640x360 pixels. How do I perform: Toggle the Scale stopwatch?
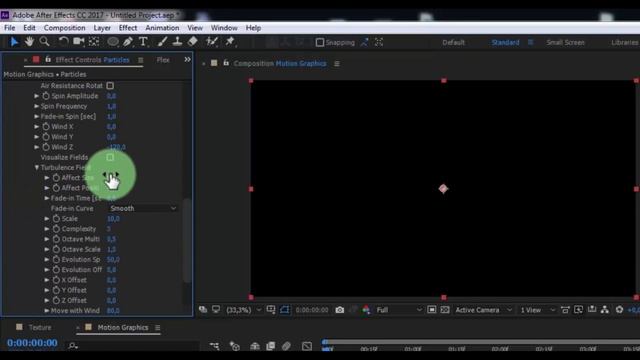56,219
